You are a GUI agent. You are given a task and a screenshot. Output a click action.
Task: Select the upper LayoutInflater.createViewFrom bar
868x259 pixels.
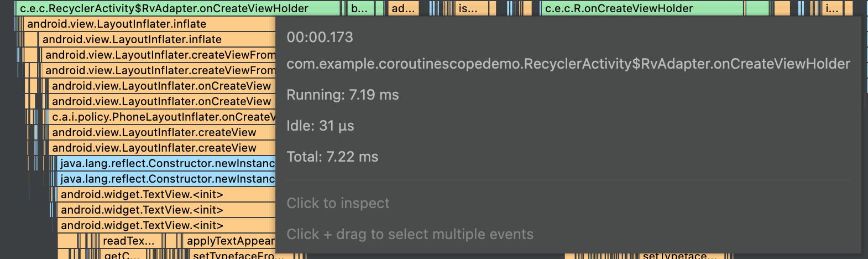(x=159, y=55)
